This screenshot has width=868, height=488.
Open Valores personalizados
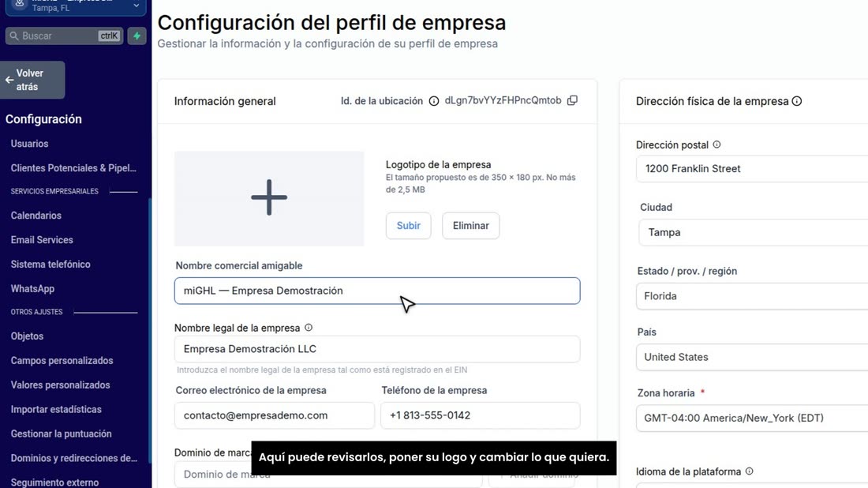tap(60, 385)
